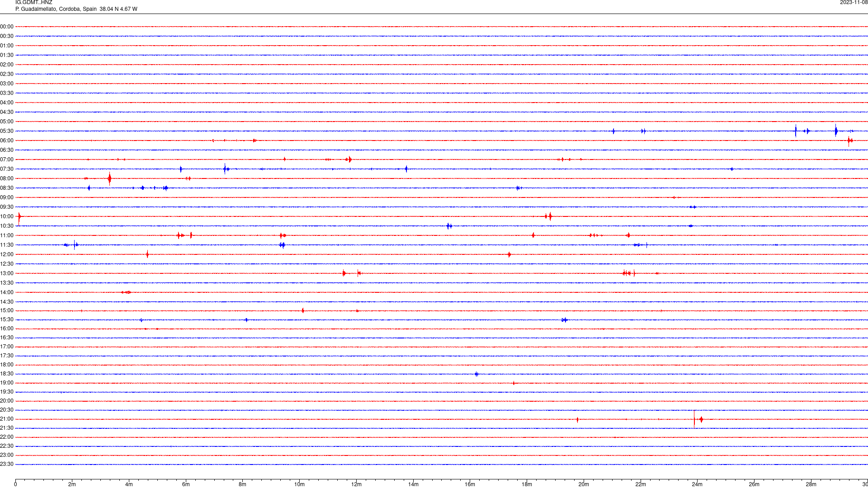This screenshot has width=868, height=488.
Task: Select the 09:30 time row label
Action: [7, 207]
